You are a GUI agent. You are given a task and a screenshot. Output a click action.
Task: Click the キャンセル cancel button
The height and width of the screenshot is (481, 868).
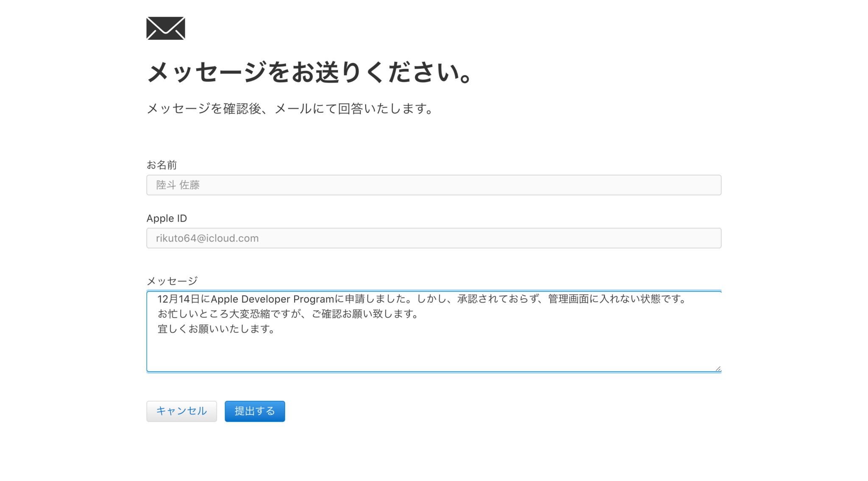pos(181,411)
